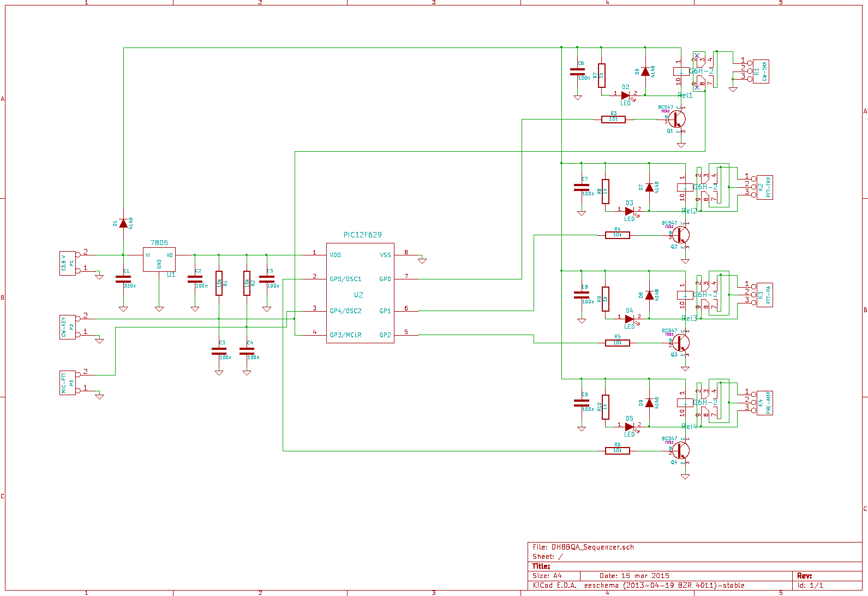Click flyback diode D8 4148

click(x=649, y=295)
